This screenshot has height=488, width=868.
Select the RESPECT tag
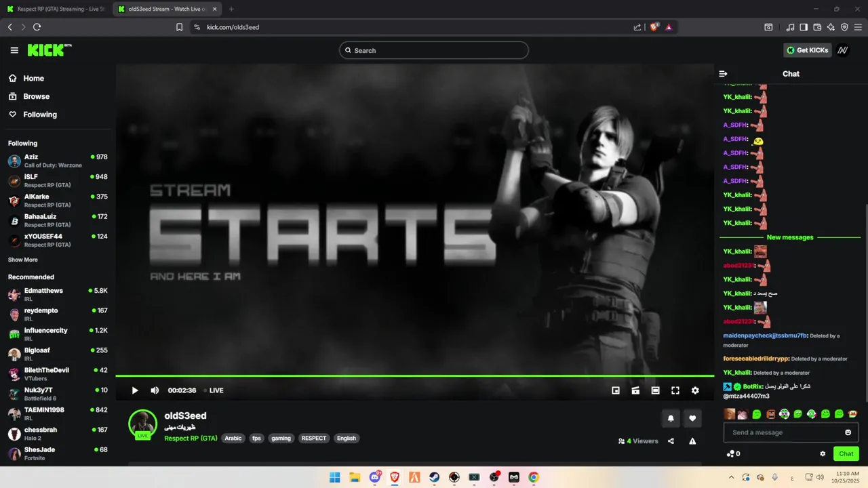(x=314, y=439)
